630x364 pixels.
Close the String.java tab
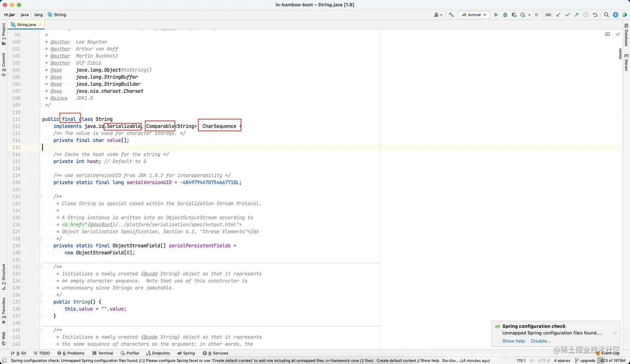[x=40, y=25]
